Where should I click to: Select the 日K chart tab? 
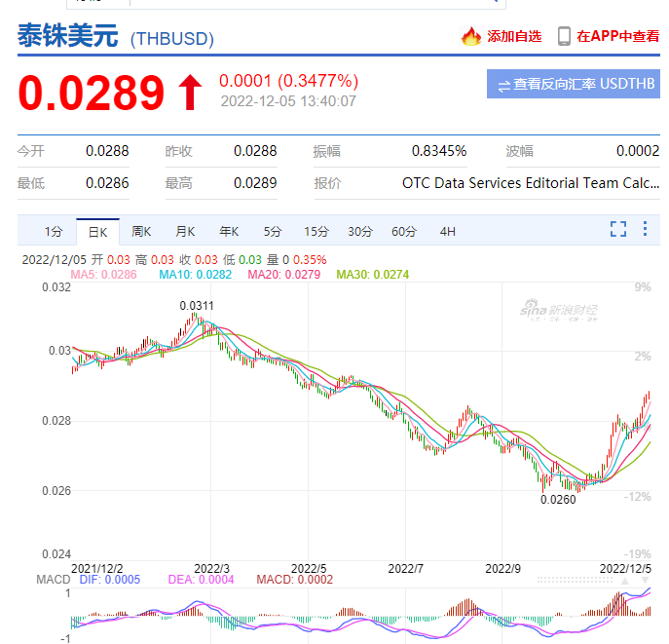97,232
